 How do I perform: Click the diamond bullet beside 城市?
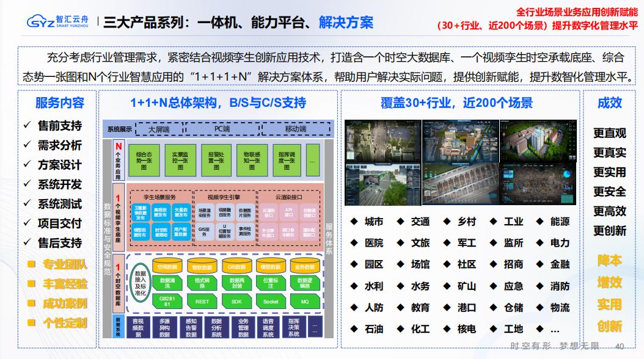353,222
